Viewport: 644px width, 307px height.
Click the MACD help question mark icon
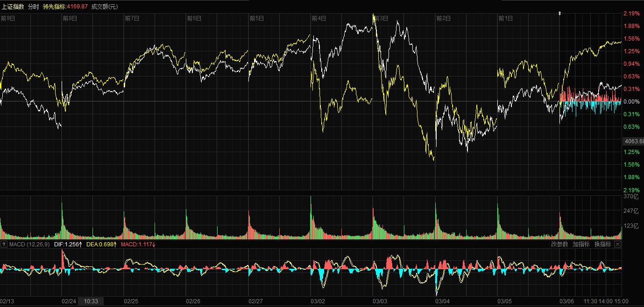tap(4, 244)
